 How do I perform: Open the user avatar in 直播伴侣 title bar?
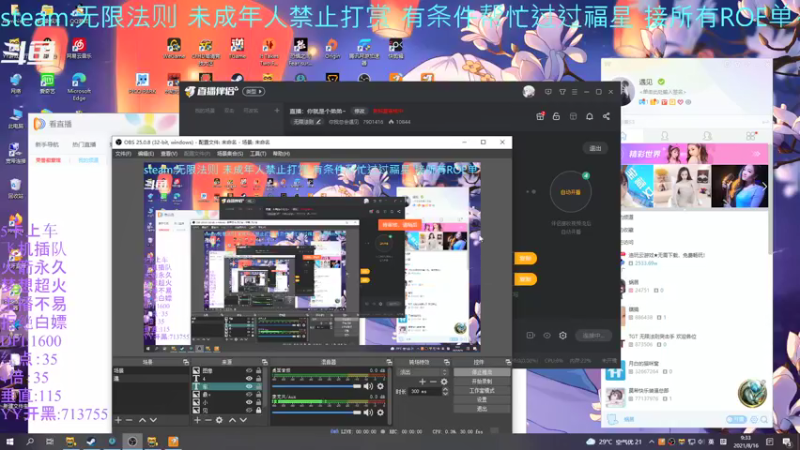tap(529, 91)
